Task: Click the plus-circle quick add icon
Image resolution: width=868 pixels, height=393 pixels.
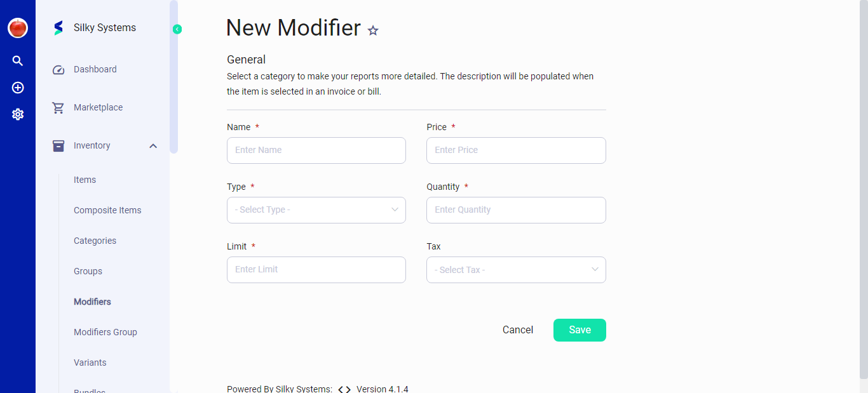Action: 17,87
